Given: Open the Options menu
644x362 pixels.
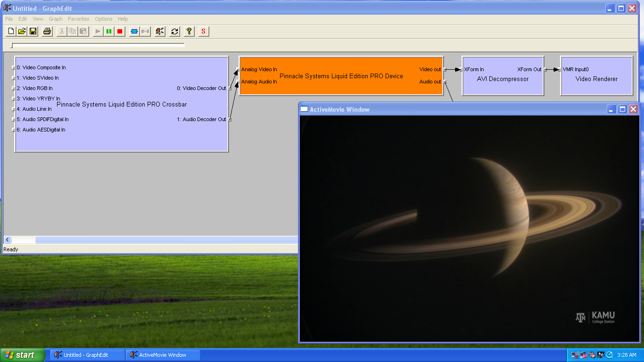Looking at the screenshot, I should [x=104, y=19].
